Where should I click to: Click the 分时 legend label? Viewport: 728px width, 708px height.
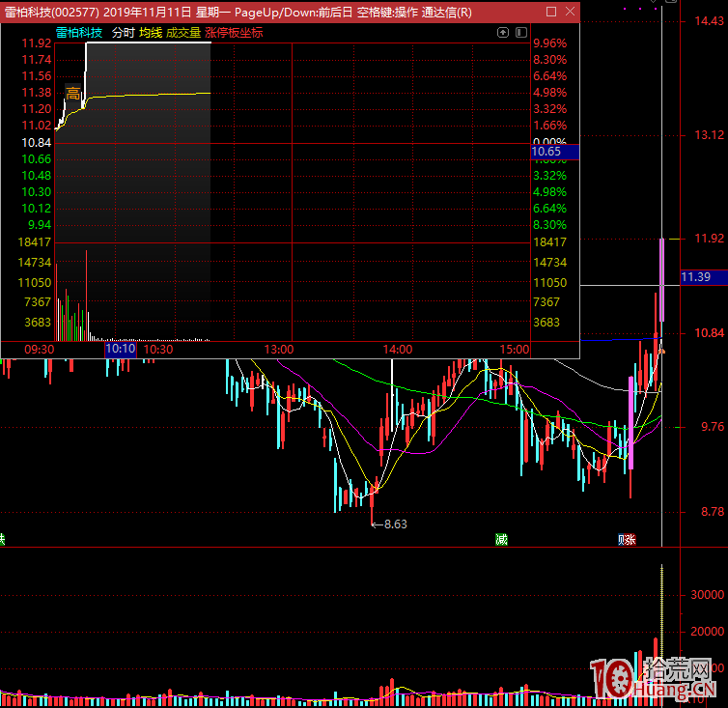[123, 33]
